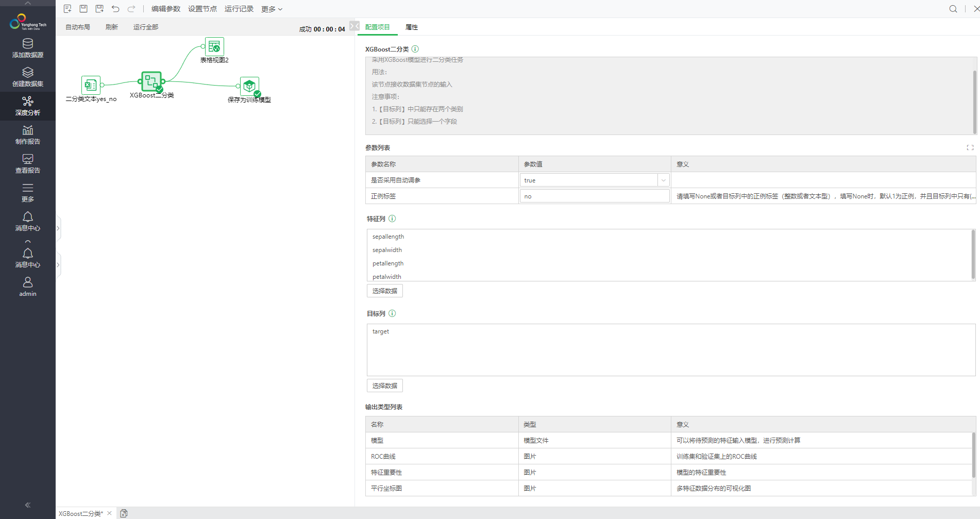Click info icon next to 特征列

[x=392, y=219]
